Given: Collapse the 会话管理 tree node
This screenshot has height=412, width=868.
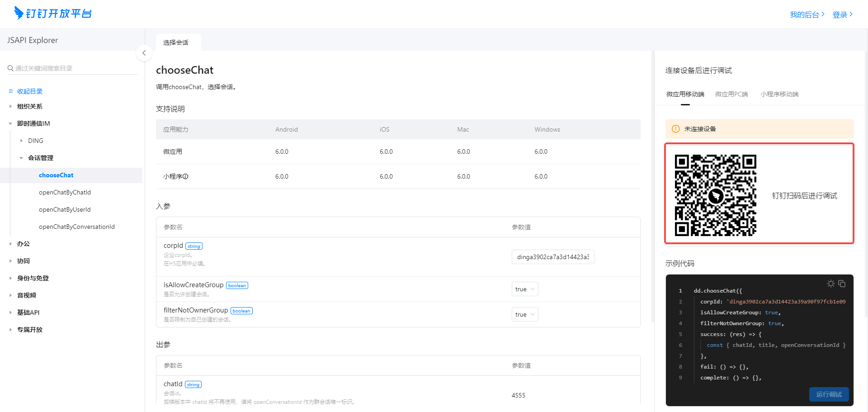Looking at the screenshot, I should [21, 158].
